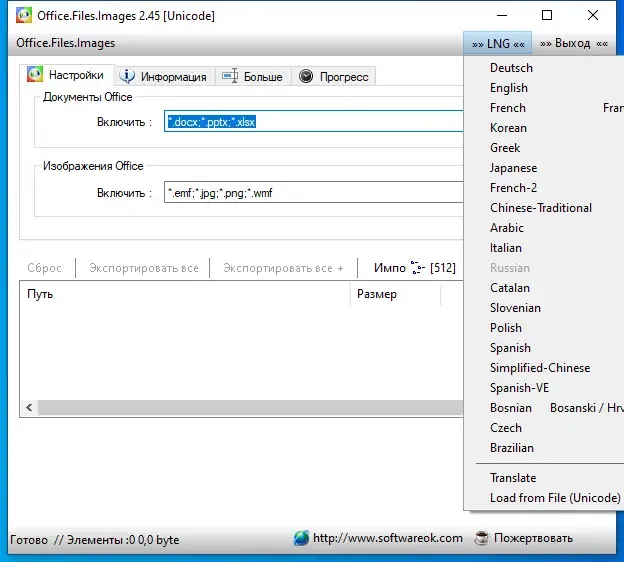Click Экспортировать все + button
This screenshot has width=624, height=562.
coord(283,268)
